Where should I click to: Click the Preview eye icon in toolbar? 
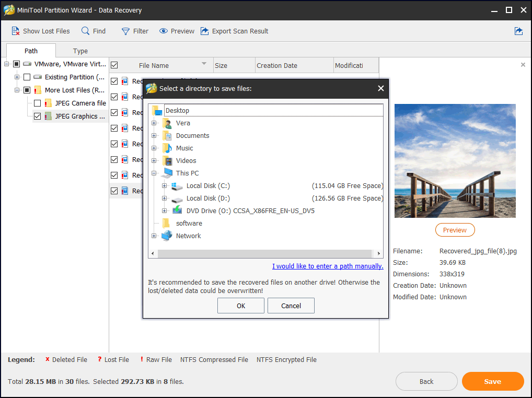tap(164, 31)
